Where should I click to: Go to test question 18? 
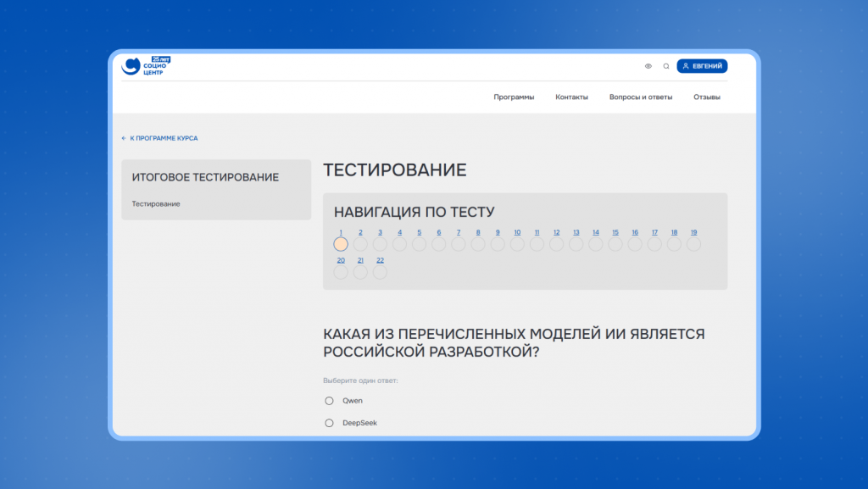(674, 232)
